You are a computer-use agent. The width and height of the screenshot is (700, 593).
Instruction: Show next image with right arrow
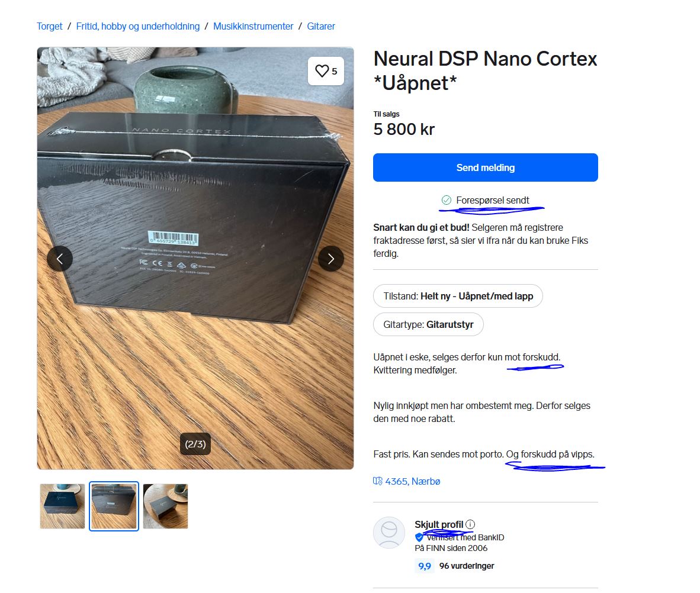(x=331, y=259)
